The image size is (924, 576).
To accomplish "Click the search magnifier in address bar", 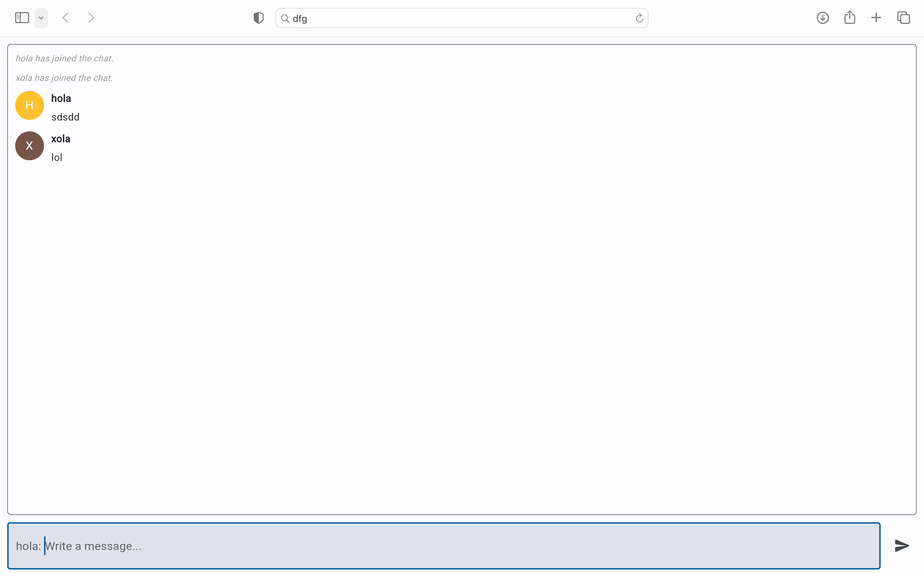I will click(x=285, y=18).
